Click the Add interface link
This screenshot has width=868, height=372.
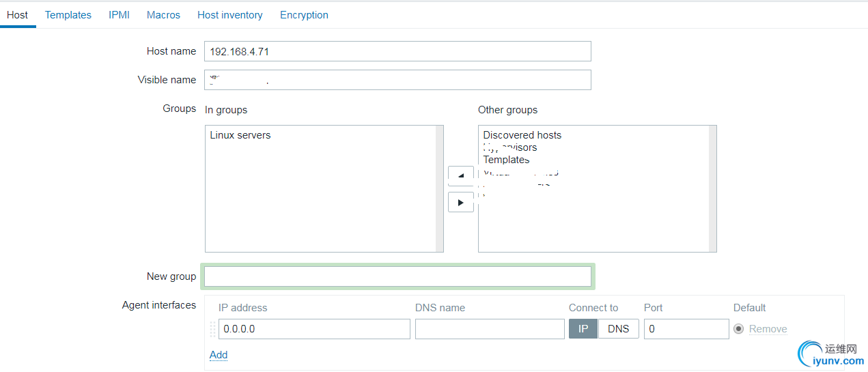click(x=219, y=355)
